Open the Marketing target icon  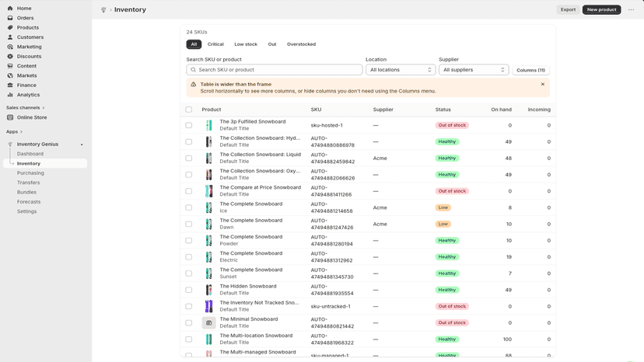point(10,47)
